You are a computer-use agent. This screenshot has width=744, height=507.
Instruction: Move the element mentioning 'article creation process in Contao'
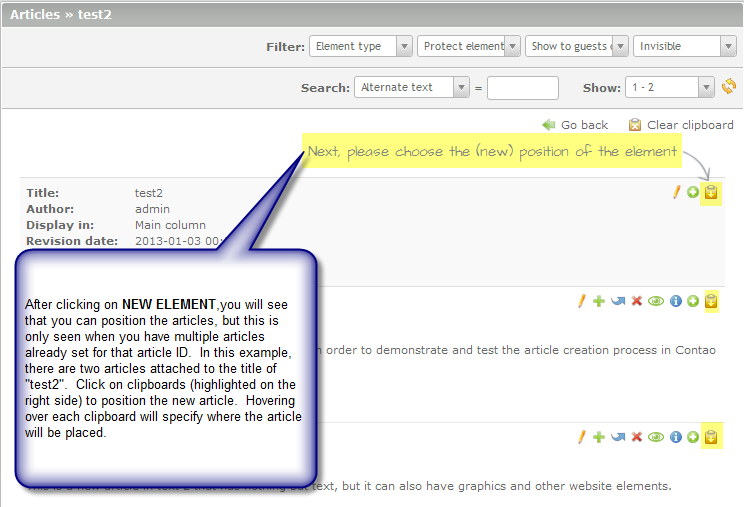click(618, 301)
